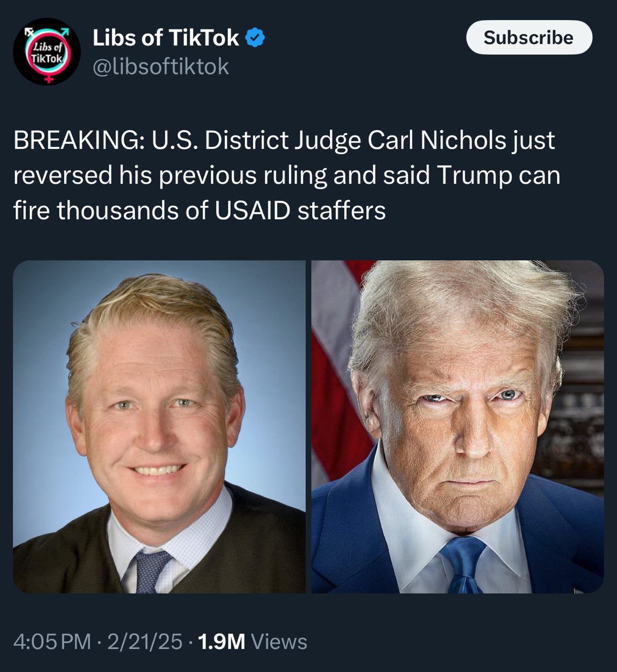617x672 pixels.
Task: Click the American flag behind Trump
Action: click(341, 367)
